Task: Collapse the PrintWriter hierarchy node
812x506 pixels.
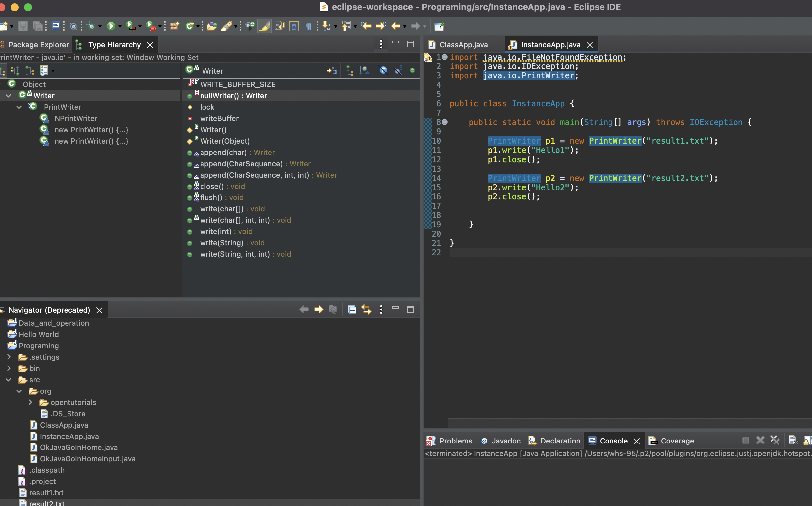Action: pyautogui.click(x=19, y=107)
